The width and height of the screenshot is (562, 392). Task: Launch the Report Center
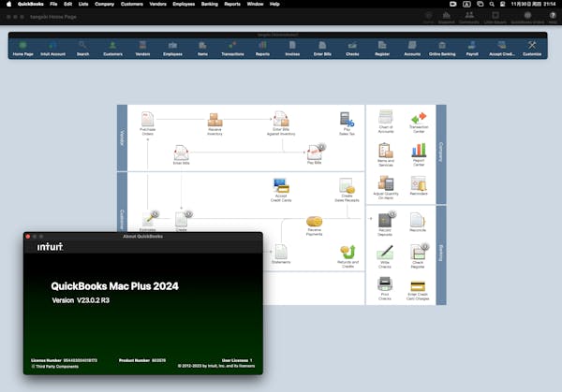[419, 151]
